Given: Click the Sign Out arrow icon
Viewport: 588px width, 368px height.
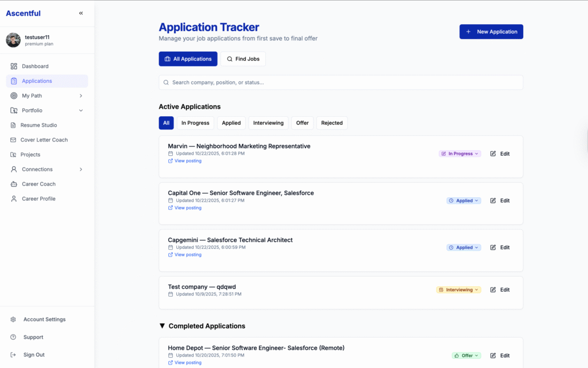Looking at the screenshot, I should click(x=13, y=355).
